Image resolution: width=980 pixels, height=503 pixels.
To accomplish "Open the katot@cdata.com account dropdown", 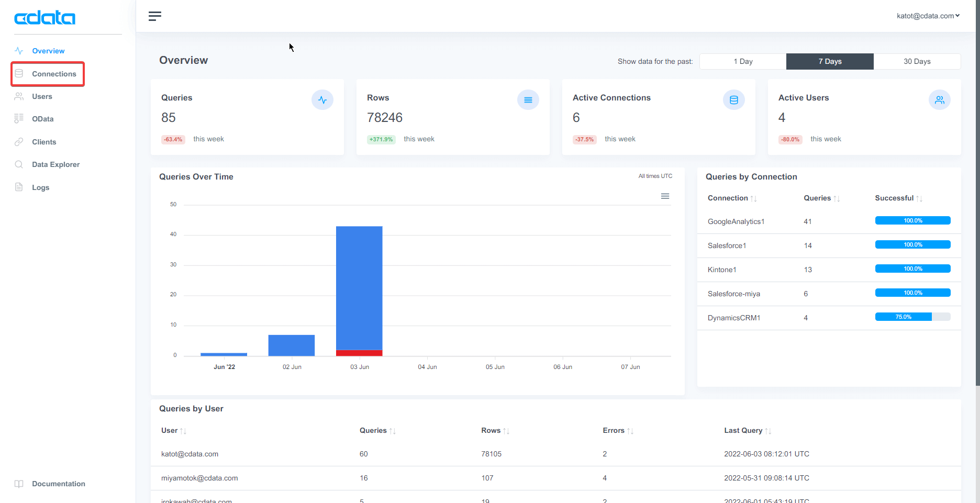I will pyautogui.click(x=928, y=16).
